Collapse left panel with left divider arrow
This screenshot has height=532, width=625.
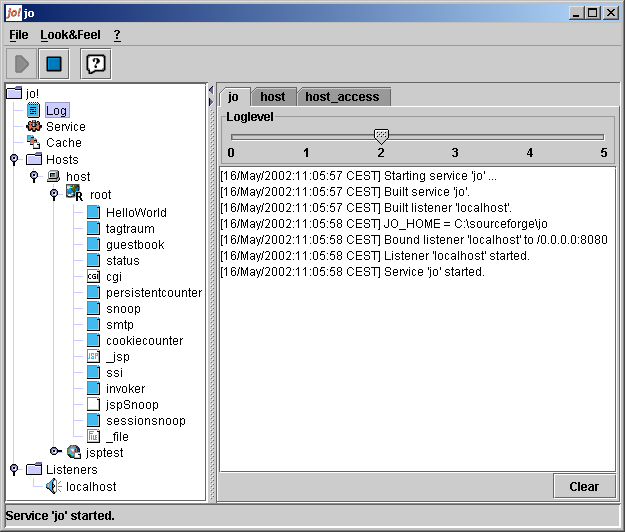click(x=211, y=90)
